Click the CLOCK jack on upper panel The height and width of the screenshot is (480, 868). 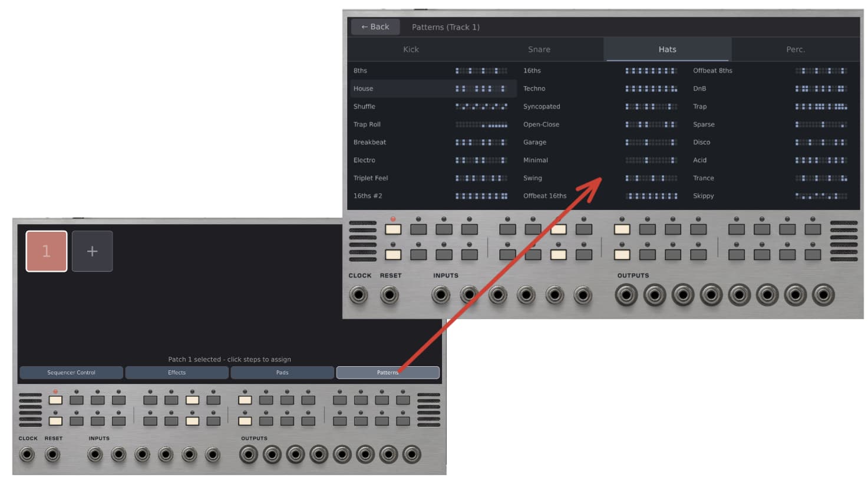click(x=358, y=294)
